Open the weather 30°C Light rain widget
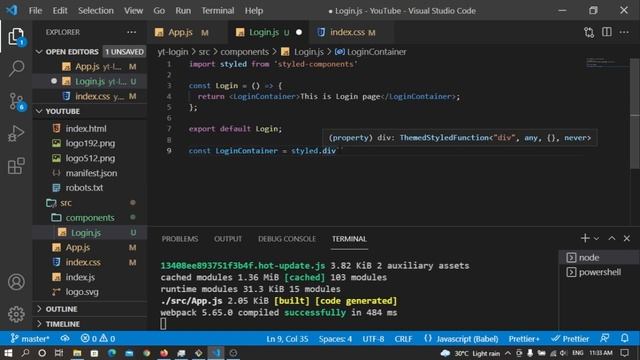Viewport: 640px width, 360px height. click(x=470, y=353)
